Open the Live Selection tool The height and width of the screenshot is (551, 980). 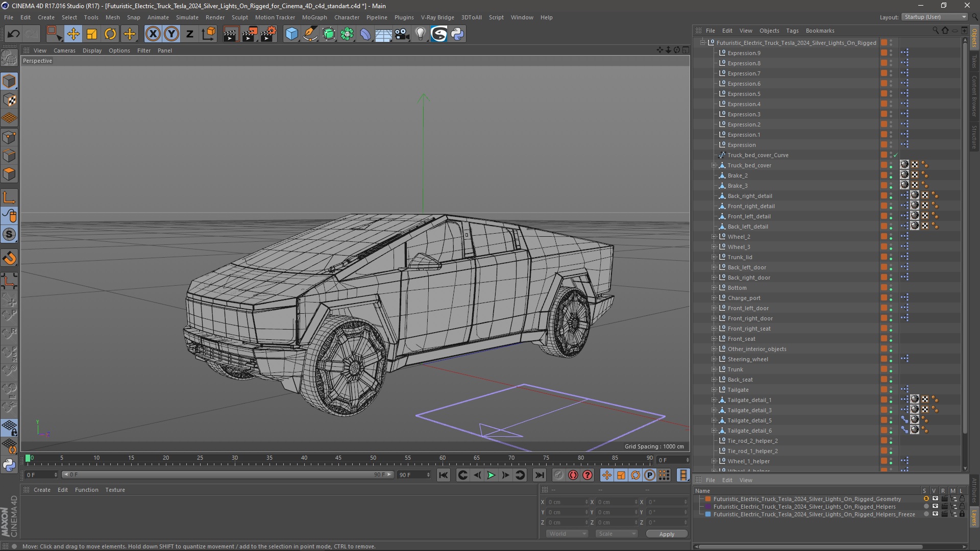coord(54,34)
